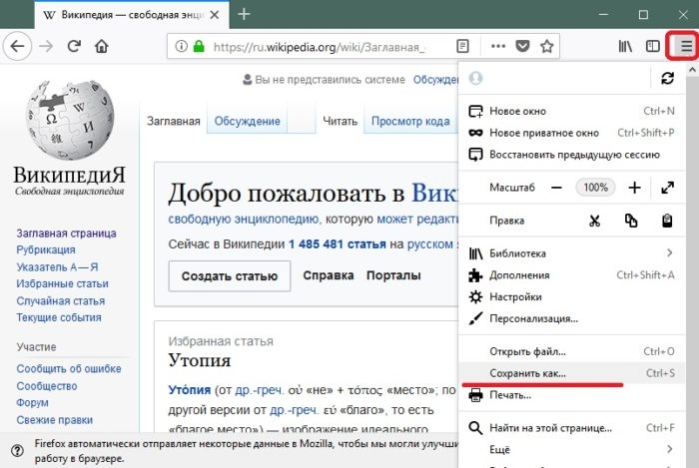Open Форум sidebar link
699x468 pixels.
click(x=32, y=403)
